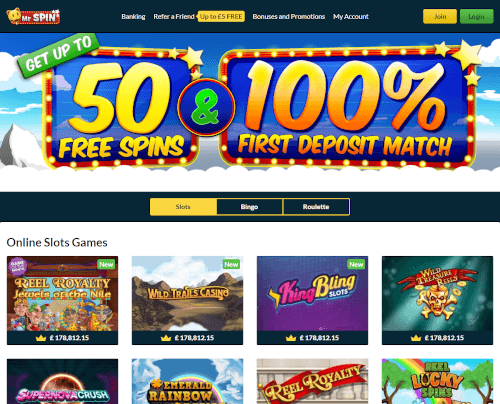Open Bonuses and Promotions page
Screen dimensions: 500x404
point(289,16)
